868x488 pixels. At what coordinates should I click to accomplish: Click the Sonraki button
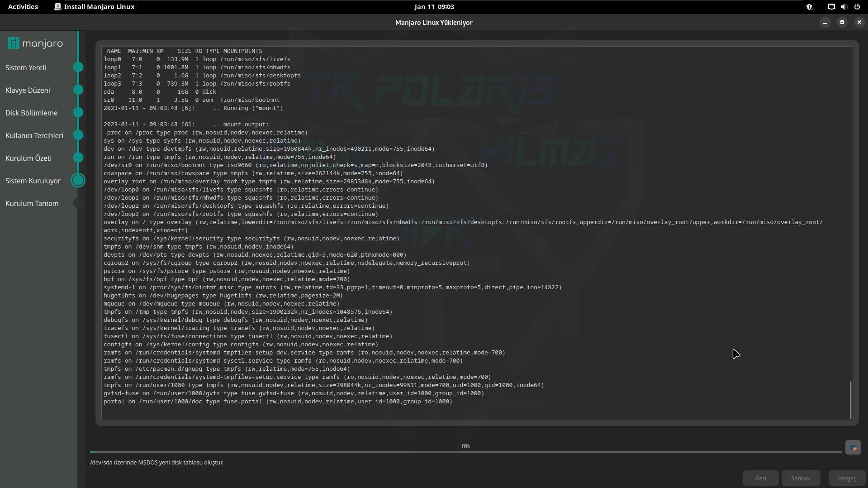pyautogui.click(x=801, y=478)
